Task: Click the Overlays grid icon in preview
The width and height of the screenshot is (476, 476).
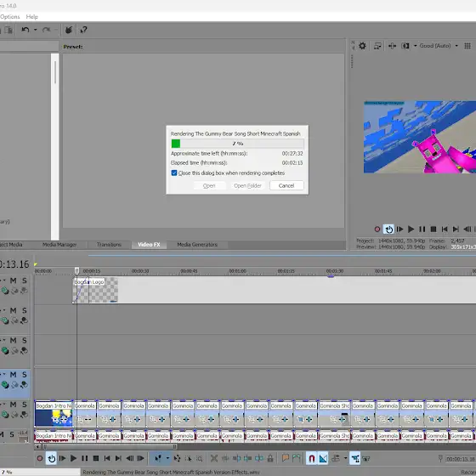Action: (x=467, y=46)
